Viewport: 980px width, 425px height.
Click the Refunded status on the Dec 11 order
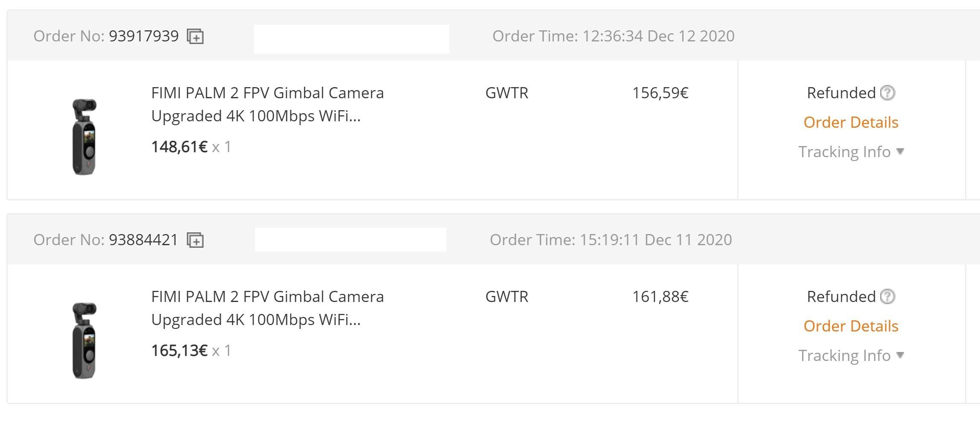coord(841,296)
